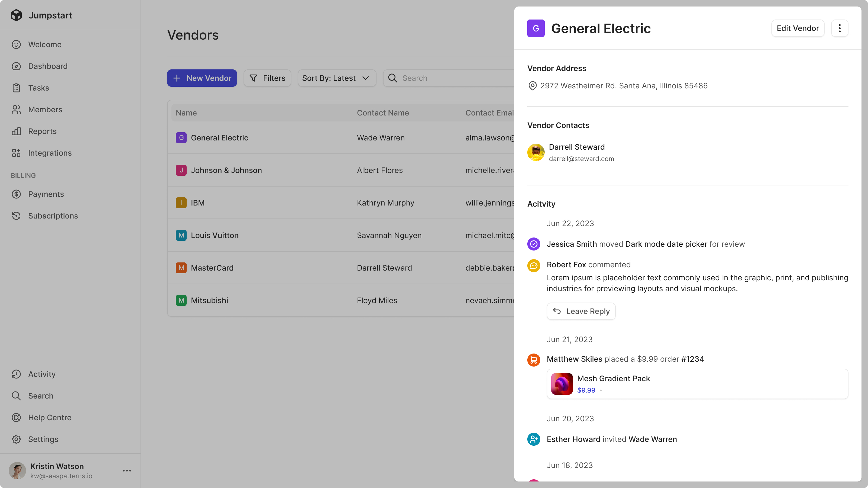Open the Help Centre link
868x488 pixels.
coord(50,418)
